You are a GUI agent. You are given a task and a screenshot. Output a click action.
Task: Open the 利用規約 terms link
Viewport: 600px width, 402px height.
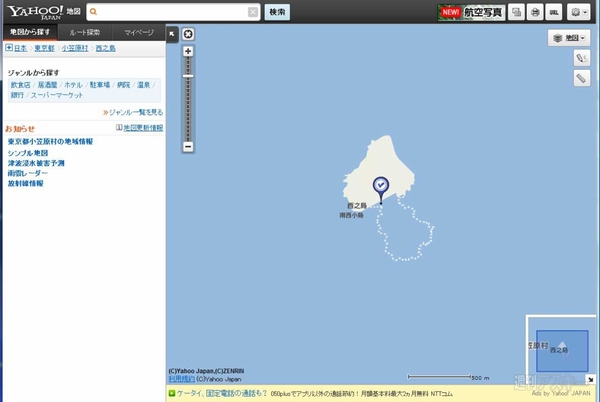(182, 379)
